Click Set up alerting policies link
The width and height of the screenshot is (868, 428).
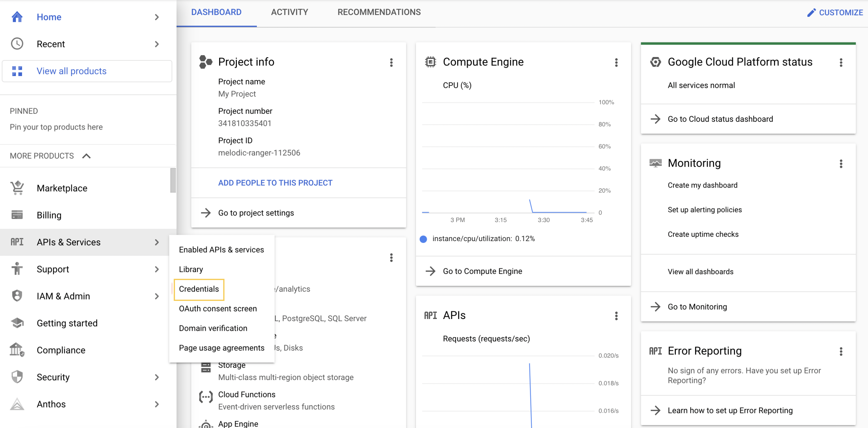tap(705, 210)
